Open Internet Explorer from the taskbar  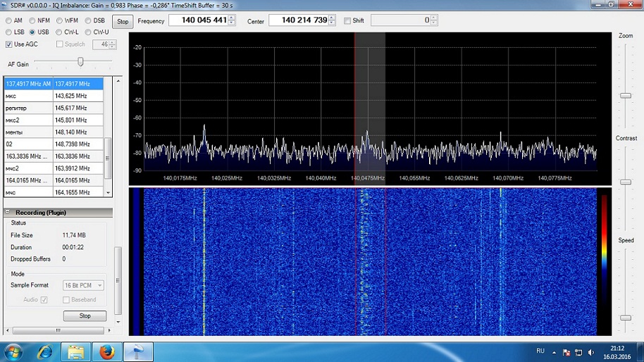coord(45,351)
